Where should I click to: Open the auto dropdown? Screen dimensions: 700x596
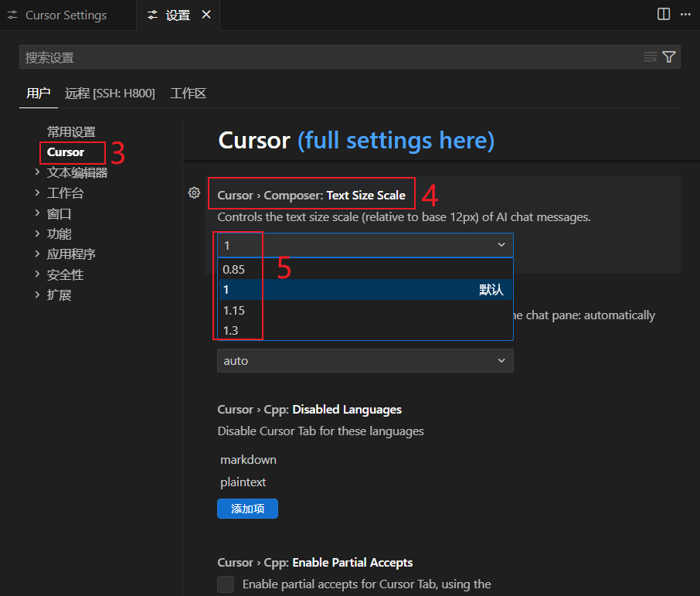click(365, 360)
